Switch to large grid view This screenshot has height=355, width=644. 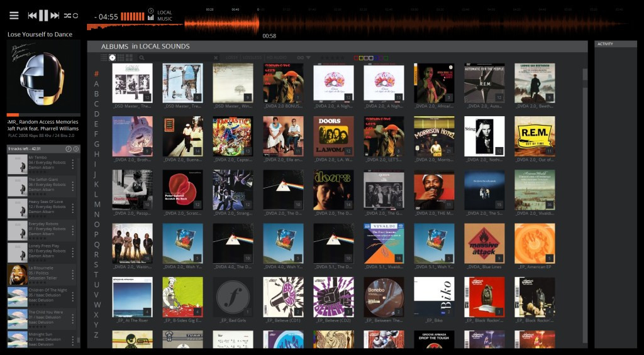(x=129, y=57)
